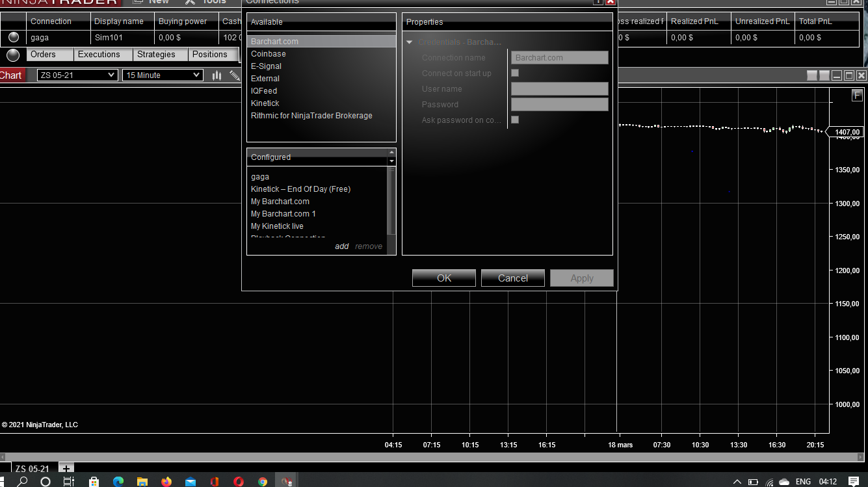Viewport: 868px width, 487px height.
Task: Click the battery icon in system tray
Action: (x=753, y=482)
